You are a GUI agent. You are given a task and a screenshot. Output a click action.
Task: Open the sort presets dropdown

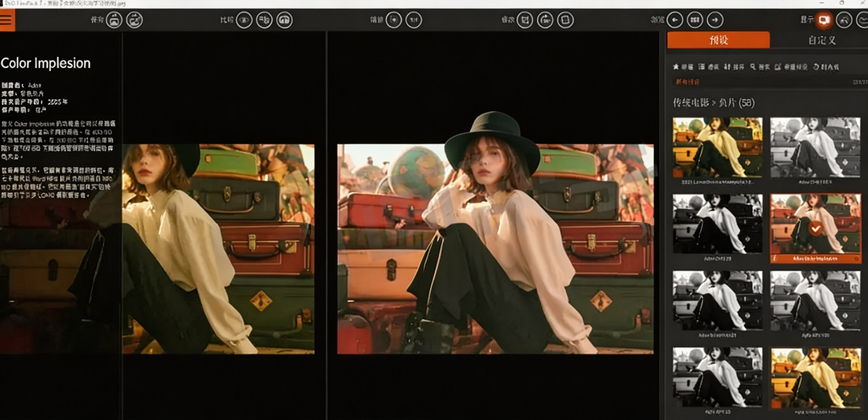tap(734, 67)
